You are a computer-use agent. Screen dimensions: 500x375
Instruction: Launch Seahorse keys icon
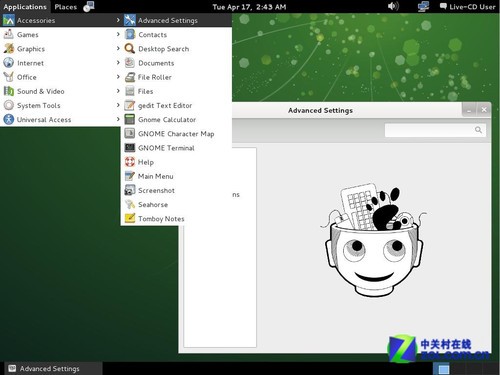[130, 204]
